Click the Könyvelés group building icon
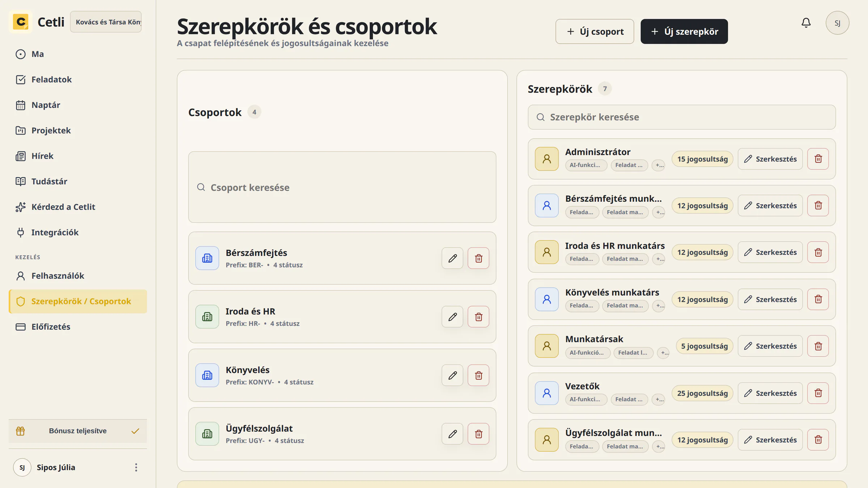 (207, 375)
